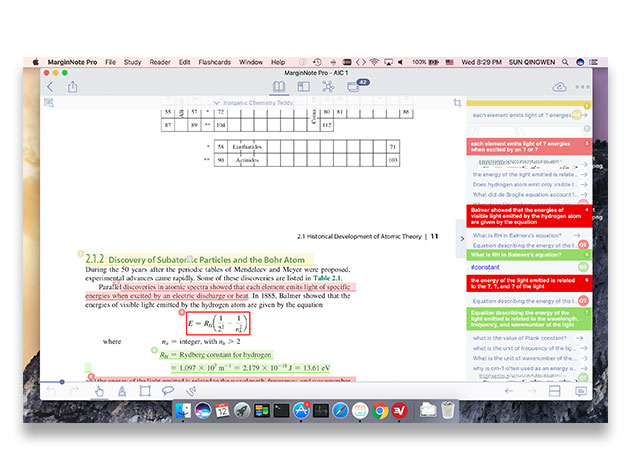The height and width of the screenshot is (473, 630).
Task: Open the File menu
Action: [x=110, y=62]
